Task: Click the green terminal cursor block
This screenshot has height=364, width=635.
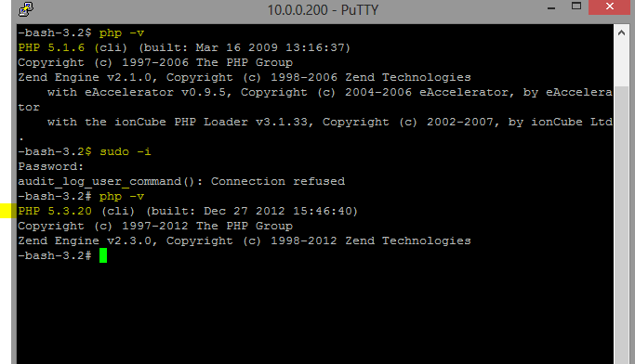Action: click(x=103, y=255)
